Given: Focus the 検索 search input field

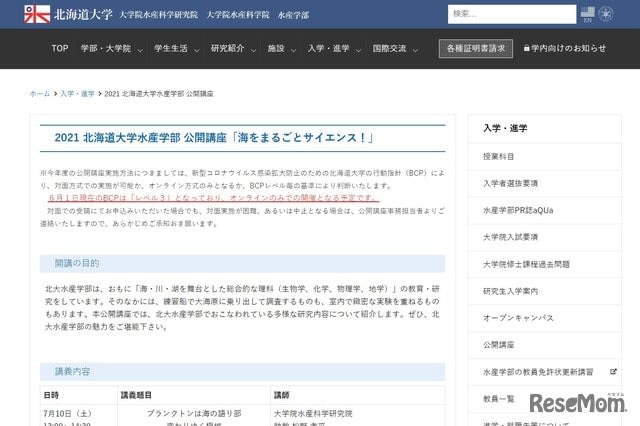Looking at the screenshot, I should [x=512, y=14].
